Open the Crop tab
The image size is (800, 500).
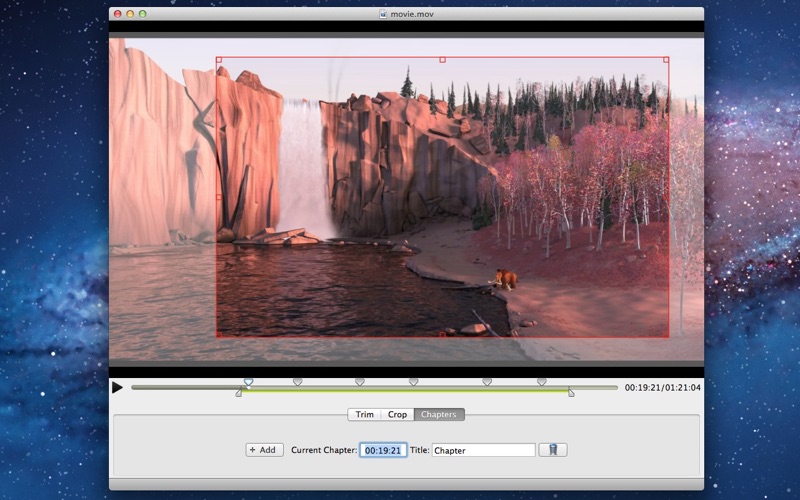(x=397, y=414)
